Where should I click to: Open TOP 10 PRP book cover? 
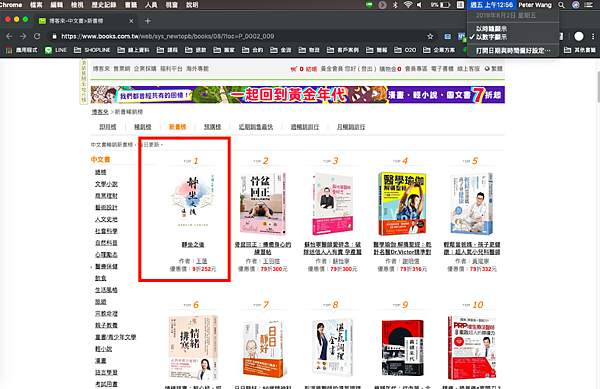pos(471,347)
